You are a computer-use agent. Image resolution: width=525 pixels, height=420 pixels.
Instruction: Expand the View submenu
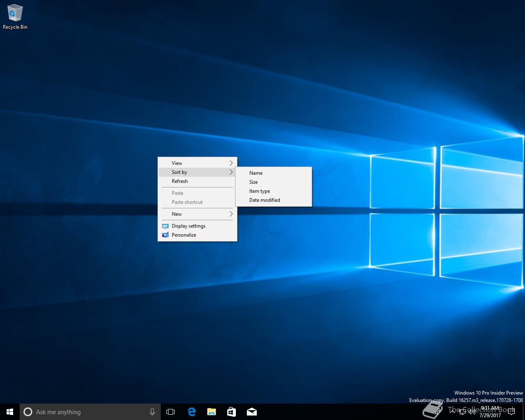click(x=197, y=163)
